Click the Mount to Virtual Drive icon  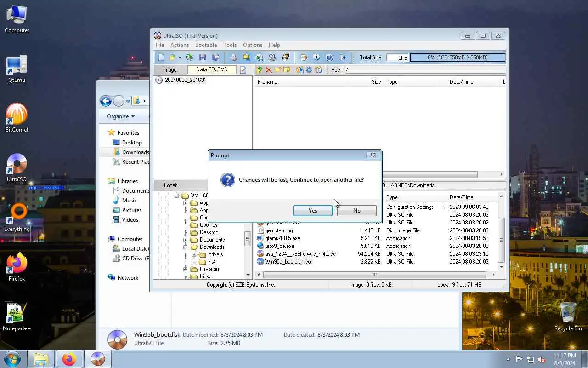coord(272,57)
